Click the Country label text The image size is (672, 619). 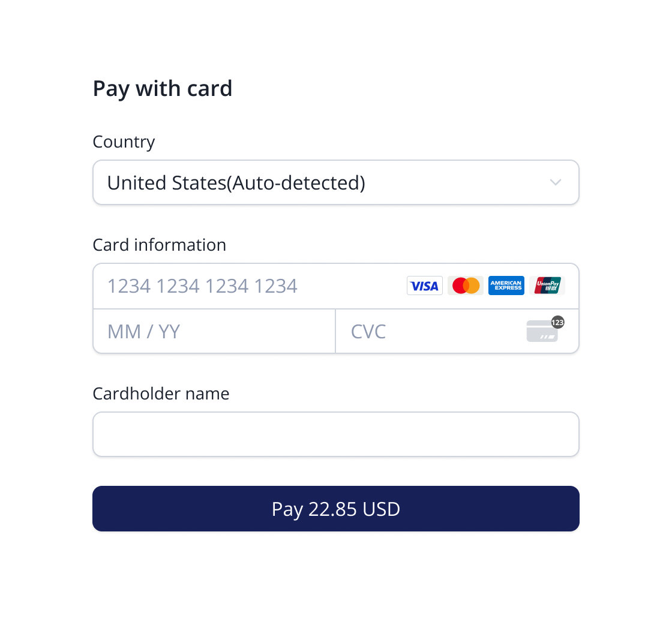tap(124, 142)
